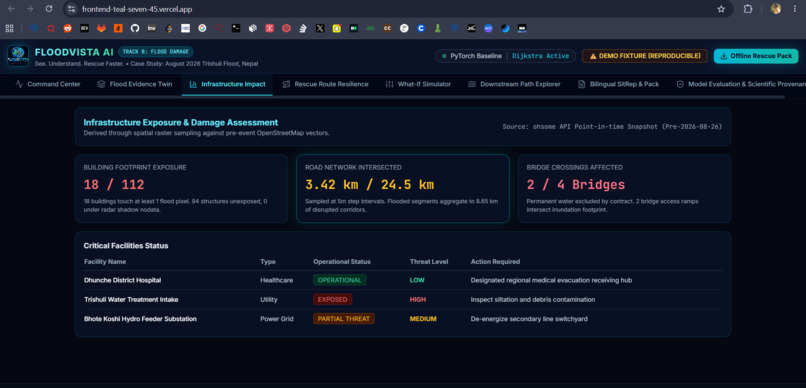This screenshot has height=388, width=806.
Task: Open the Chrome three-dot menu
Action: coord(795,9)
